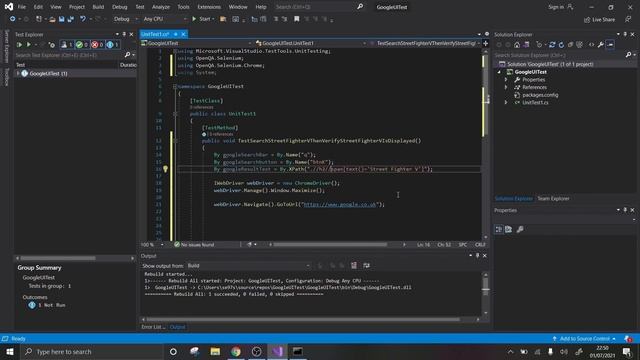Click the Live Share icon
Viewport: 640px width, 360px height.
(587, 20)
